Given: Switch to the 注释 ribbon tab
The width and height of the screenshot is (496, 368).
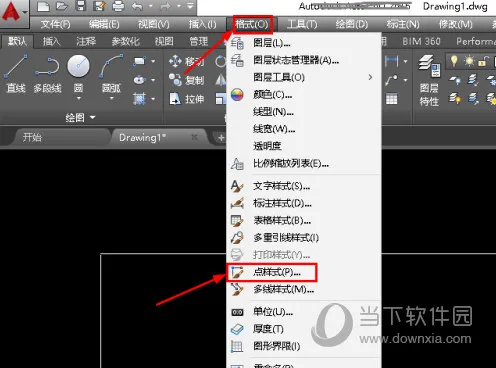Looking at the screenshot, I should pyautogui.click(x=86, y=41).
